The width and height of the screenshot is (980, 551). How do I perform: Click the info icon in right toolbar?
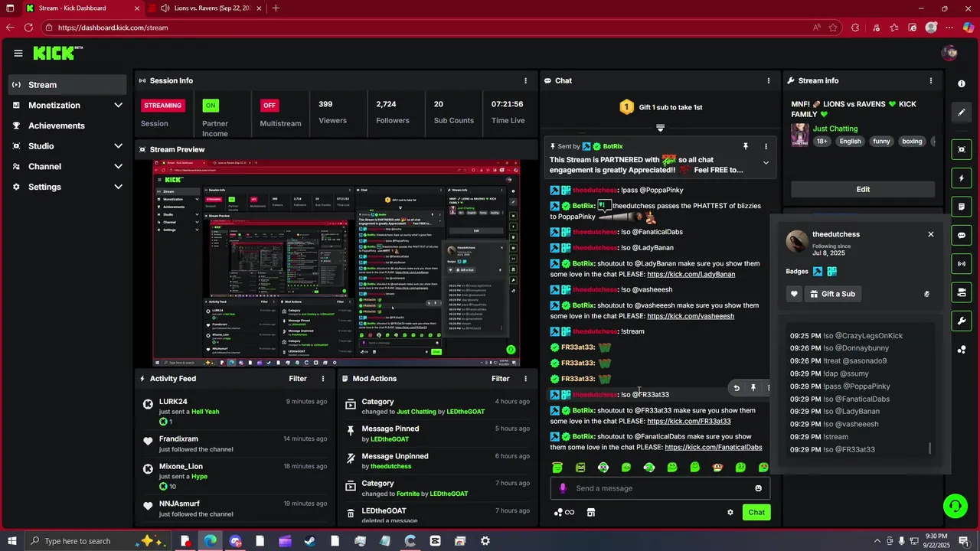click(x=962, y=83)
